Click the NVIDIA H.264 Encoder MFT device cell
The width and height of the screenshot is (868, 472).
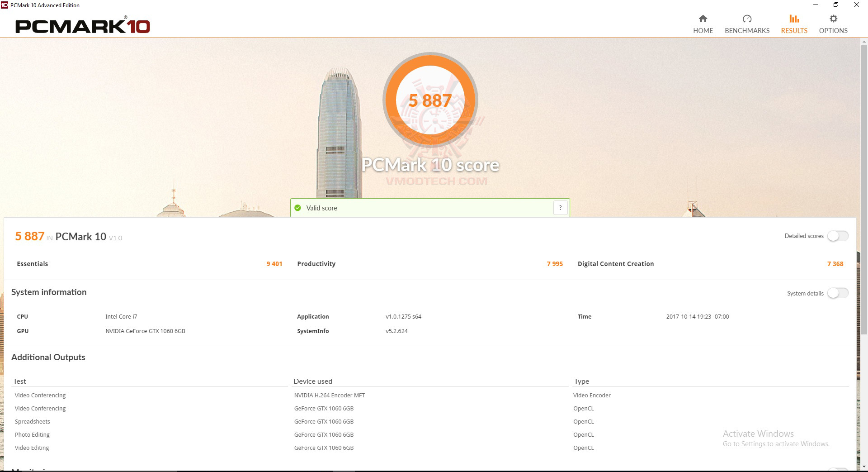pyautogui.click(x=330, y=396)
